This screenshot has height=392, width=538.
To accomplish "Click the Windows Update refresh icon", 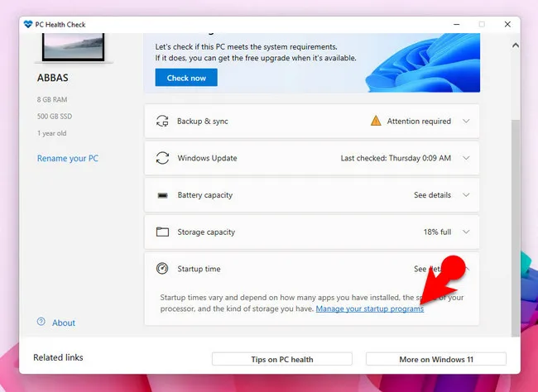I will (162, 158).
